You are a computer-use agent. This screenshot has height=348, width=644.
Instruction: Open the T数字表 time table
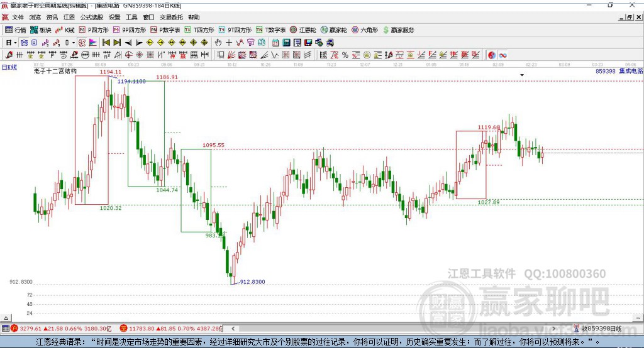coord(270,30)
